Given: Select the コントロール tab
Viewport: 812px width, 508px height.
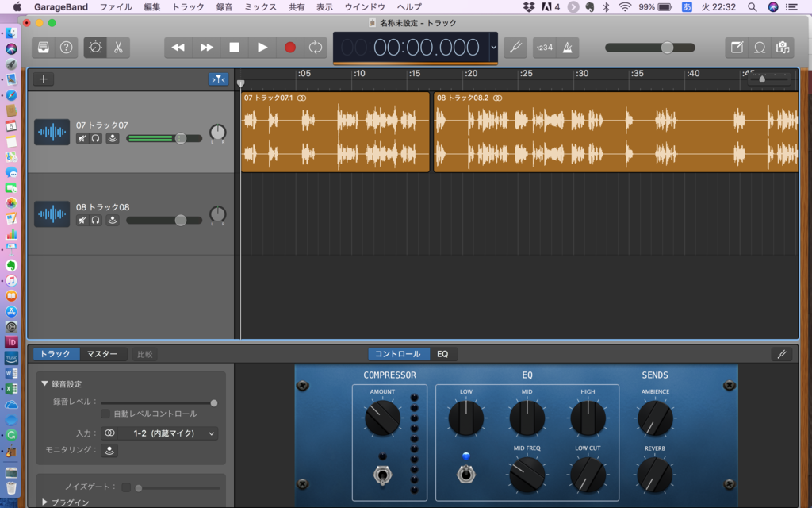Looking at the screenshot, I should pos(398,354).
